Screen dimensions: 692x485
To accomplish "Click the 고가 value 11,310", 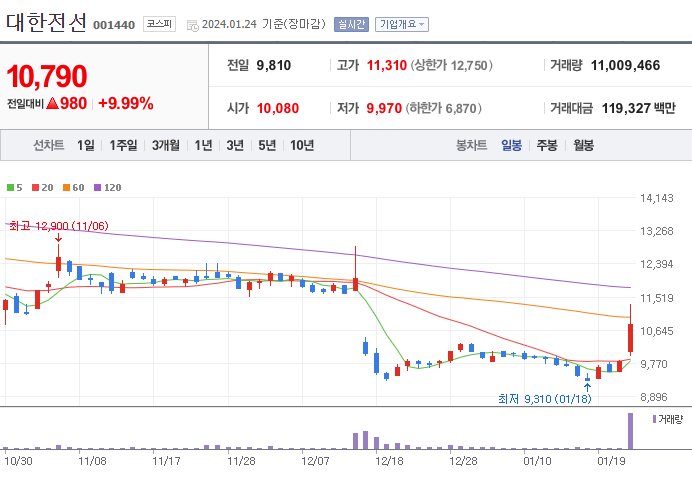I will tap(387, 65).
